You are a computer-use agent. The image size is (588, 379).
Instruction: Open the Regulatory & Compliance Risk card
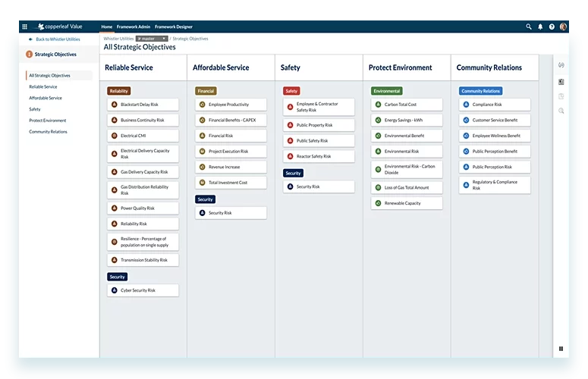(x=495, y=185)
